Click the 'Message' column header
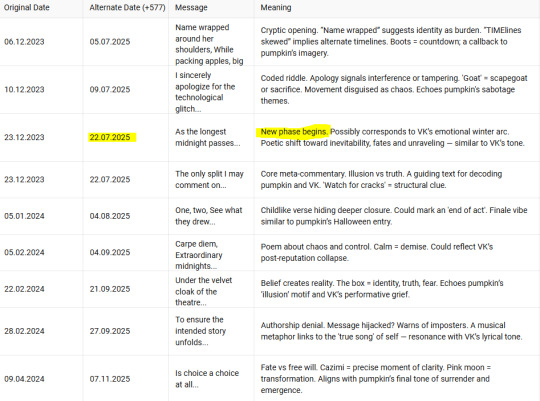540x401 pixels. tap(191, 8)
